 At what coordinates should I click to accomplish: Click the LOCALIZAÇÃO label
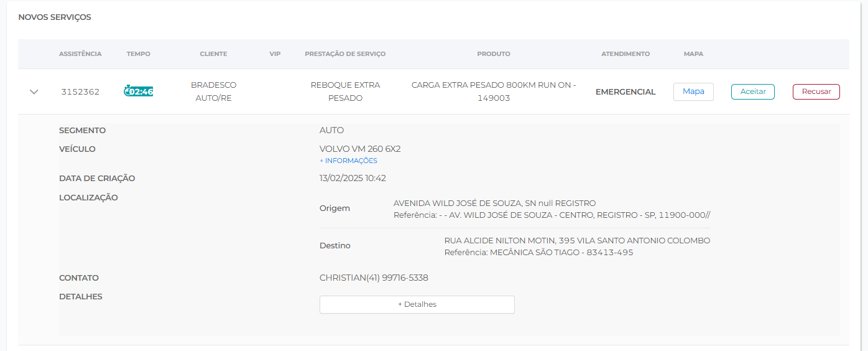(x=88, y=198)
